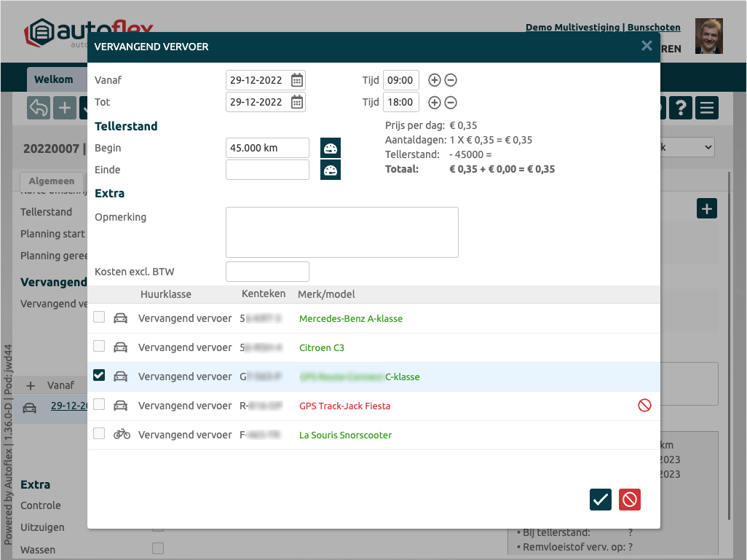Image resolution: width=747 pixels, height=560 pixels.
Task: Click the odometer icon next to Begin
Action: click(331, 148)
